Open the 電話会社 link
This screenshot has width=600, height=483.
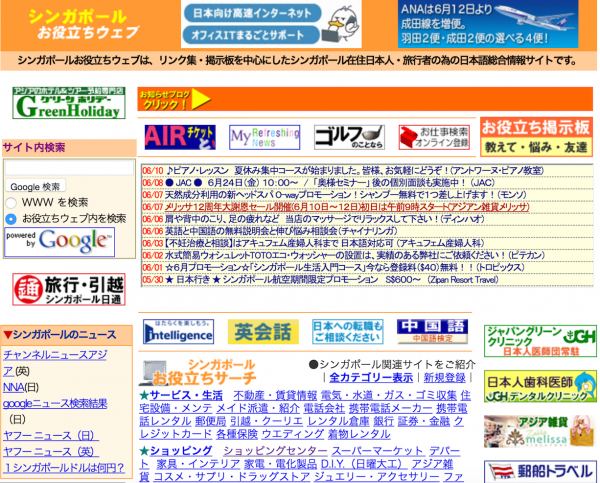[324, 408]
